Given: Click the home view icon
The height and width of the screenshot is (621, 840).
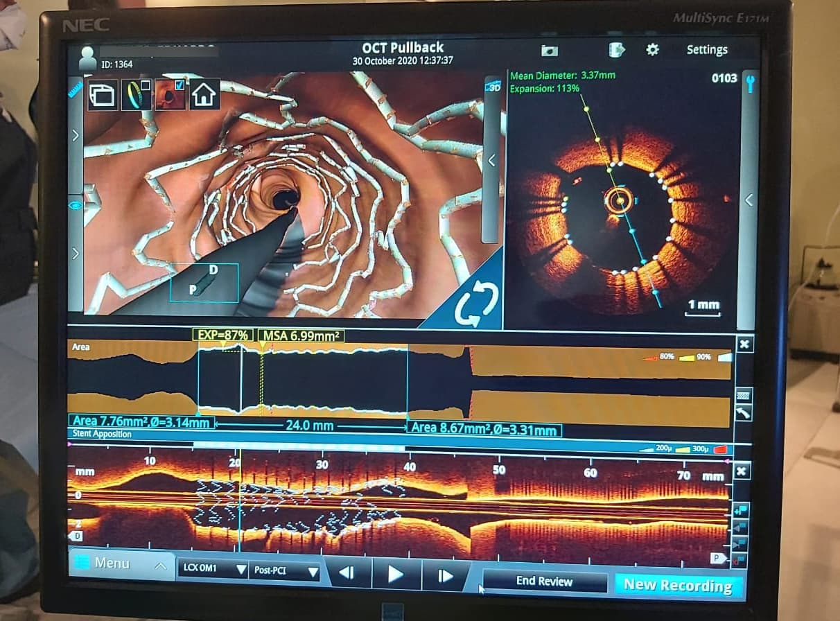Looking at the screenshot, I should coord(204,95).
